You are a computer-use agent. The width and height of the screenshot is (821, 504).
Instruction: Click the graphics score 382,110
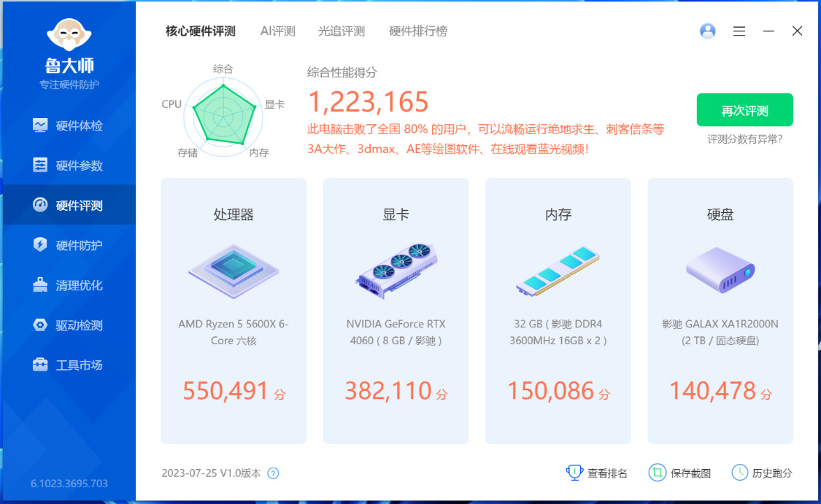(388, 391)
